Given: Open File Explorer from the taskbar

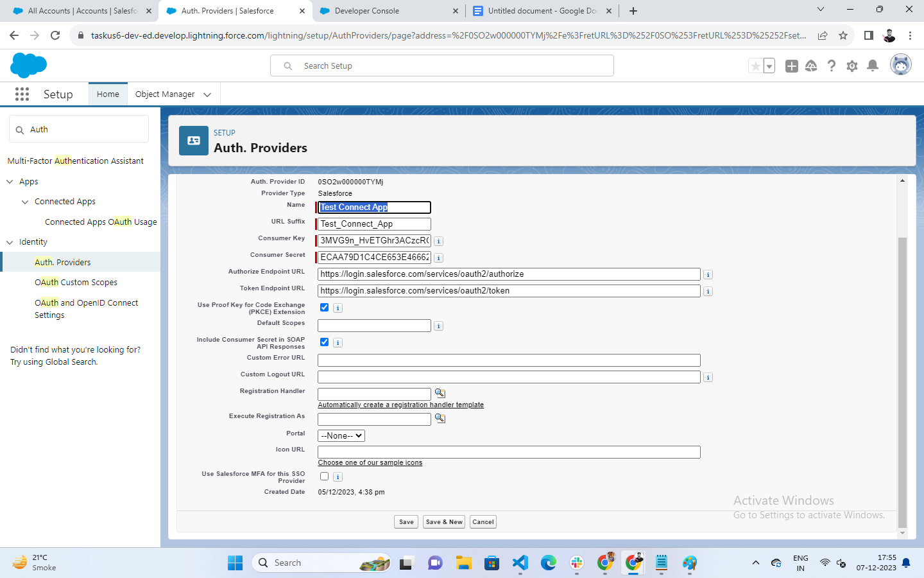Looking at the screenshot, I should (x=464, y=563).
